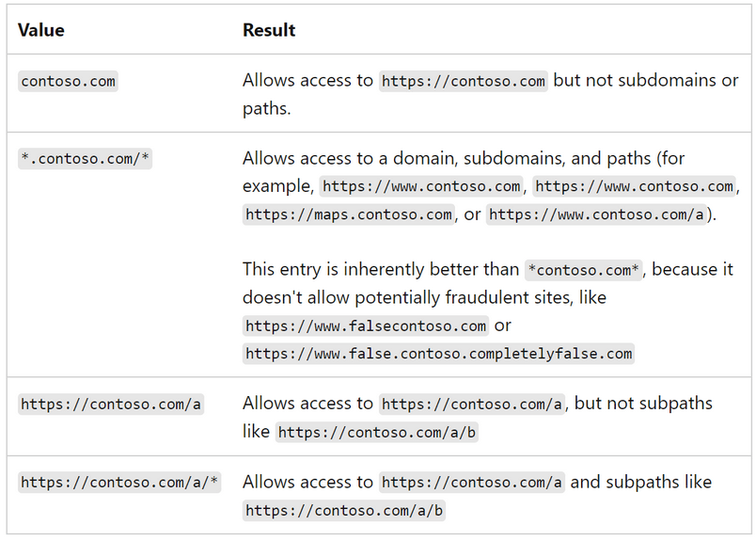Click https://contoso.com in the first Result cell

point(463,81)
